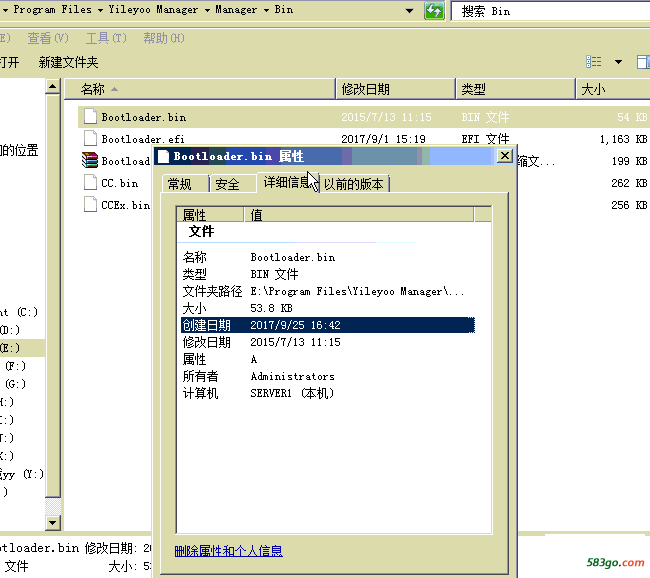Click 2017/9/1 15:19 date cell

[x=383, y=139]
